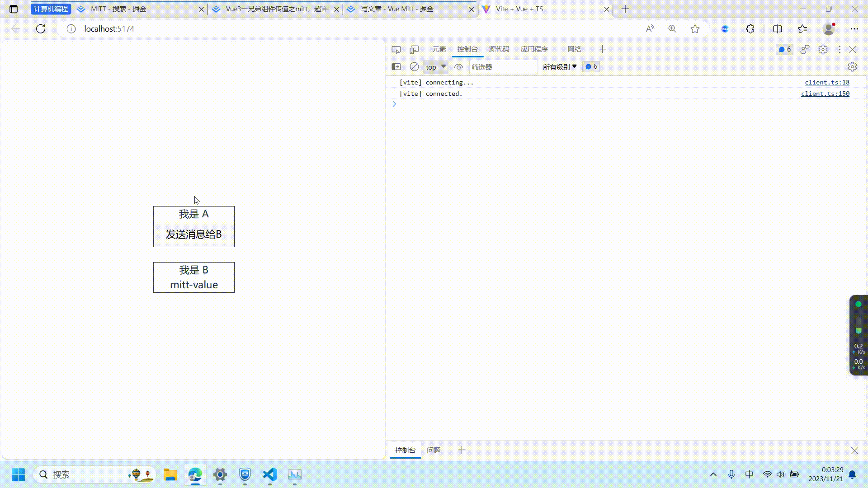This screenshot has height=488, width=868.
Task: Click the console filter input
Action: click(503, 67)
